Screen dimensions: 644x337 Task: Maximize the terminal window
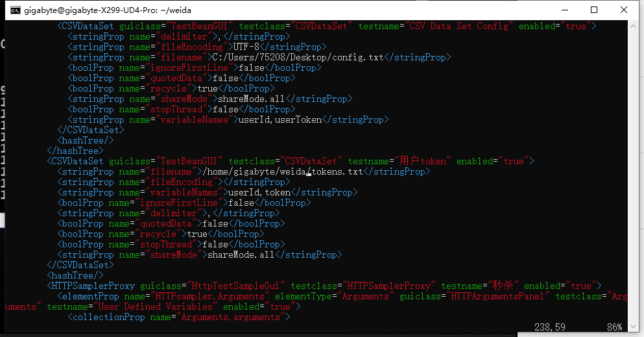click(594, 10)
